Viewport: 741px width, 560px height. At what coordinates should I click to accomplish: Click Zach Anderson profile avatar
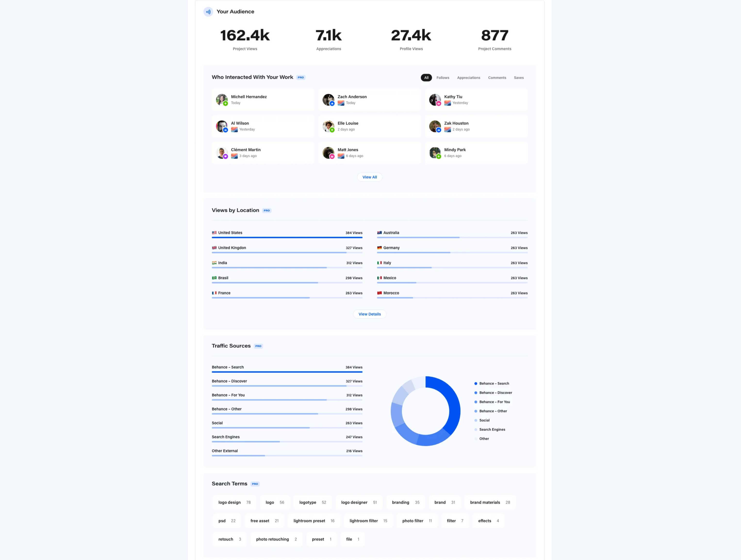point(329,99)
